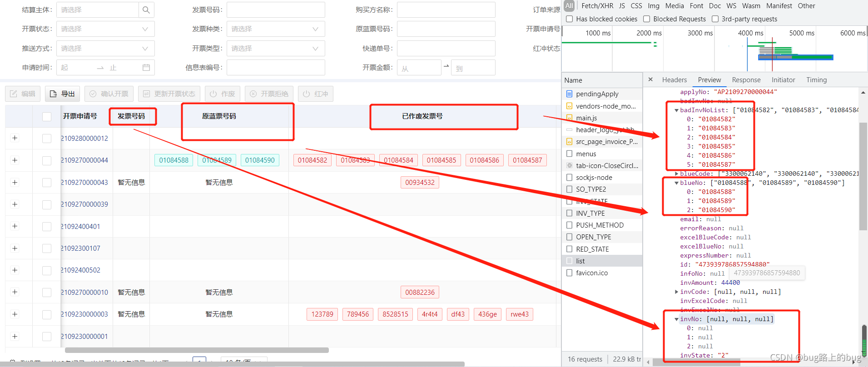Image resolution: width=868 pixels, height=367 pixels.
Task: Expand row 2109280000012 with plus
Action: pos(15,138)
